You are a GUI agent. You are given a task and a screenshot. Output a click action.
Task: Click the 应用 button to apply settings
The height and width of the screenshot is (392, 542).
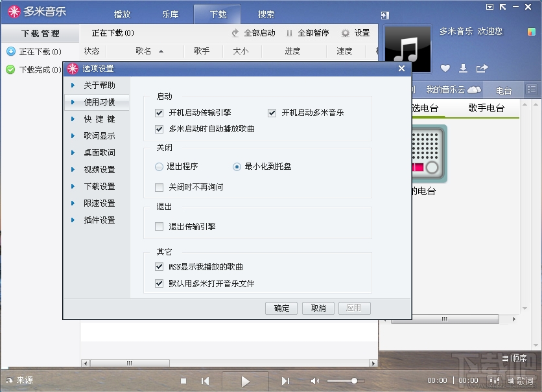[x=354, y=308]
